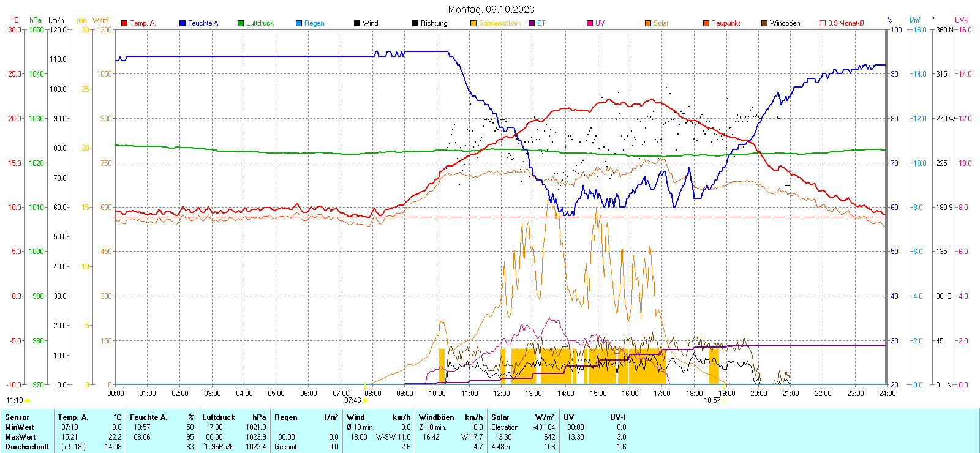Click the MaxWert row label
This screenshot has width=980, height=453.
(x=20, y=437)
